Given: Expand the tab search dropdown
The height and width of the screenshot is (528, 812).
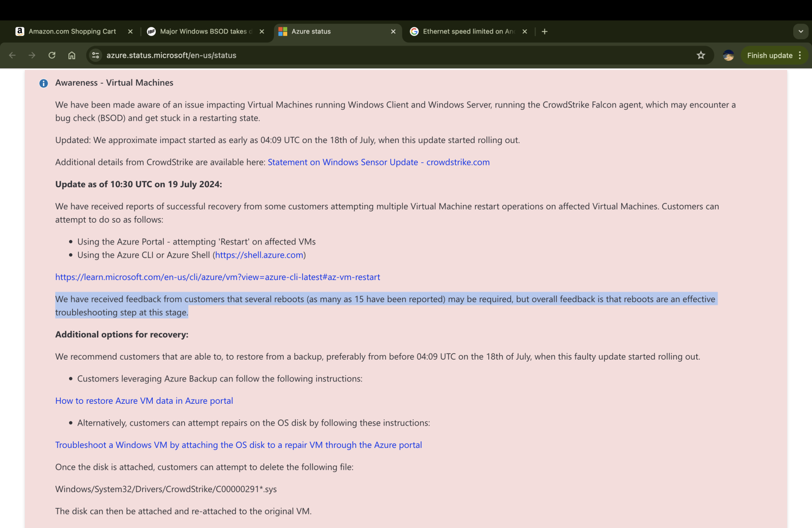Looking at the screenshot, I should point(801,31).
